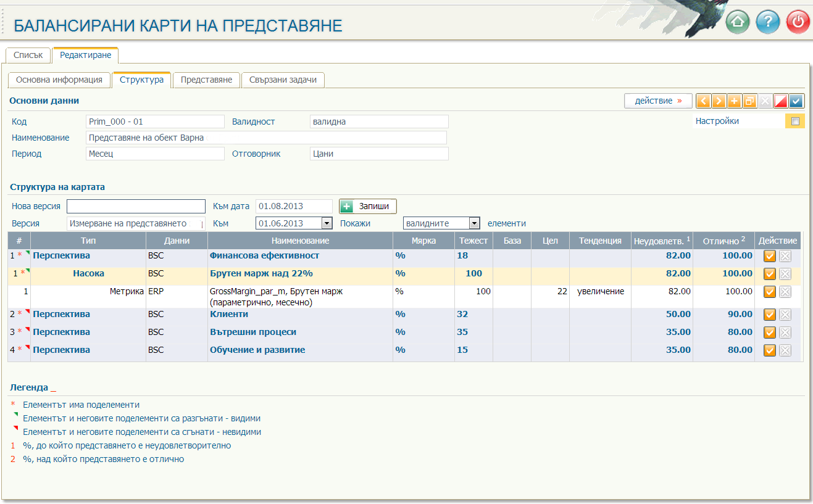The height and width of the screenshot is (504, 813).
Task: Open the Покажи валидните dropdown
Action: pyautogui.click(x=474, y=223)
